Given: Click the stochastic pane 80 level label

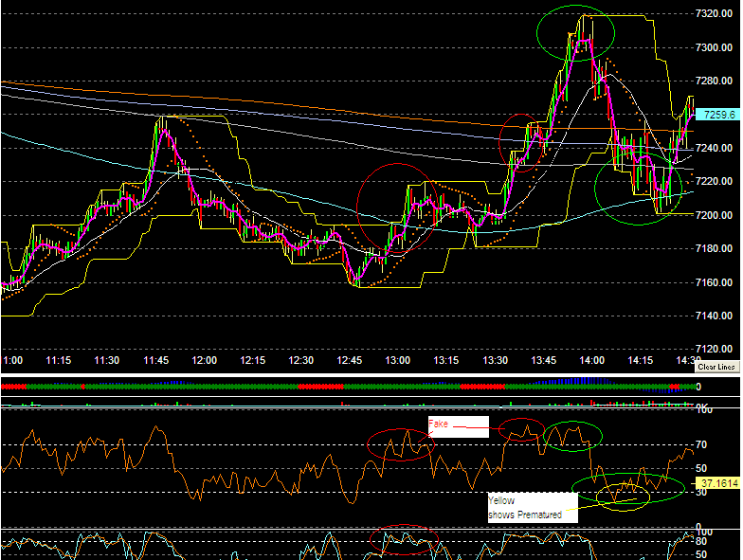Looking at the screenshot, I should tap(701, 542).
